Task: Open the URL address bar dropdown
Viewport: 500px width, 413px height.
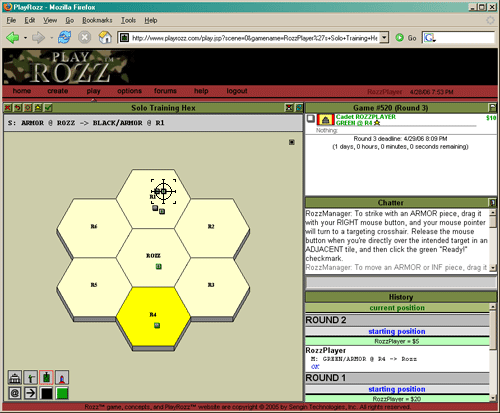Action: point(384,38)
